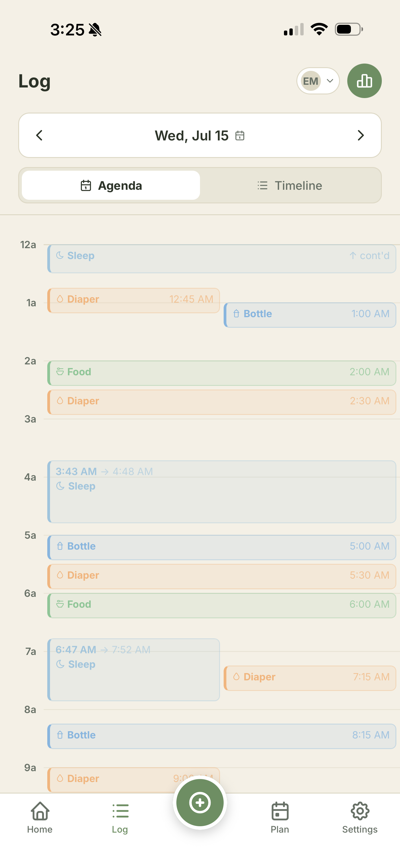Image resolution: width=400 pixels, height=868 pixels.
Task: Tap the green plus add-entry button
Action: pyautogui.click(x=200, y=802)
